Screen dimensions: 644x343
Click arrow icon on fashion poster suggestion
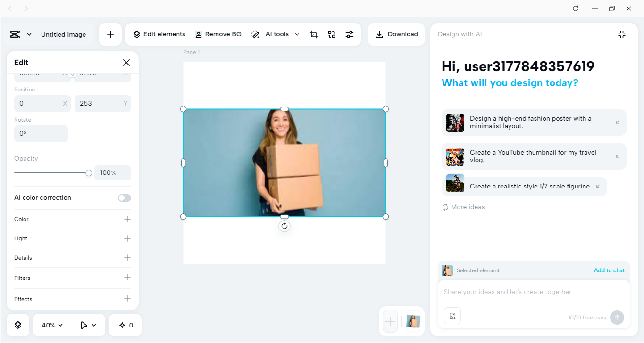pos(617,122)
